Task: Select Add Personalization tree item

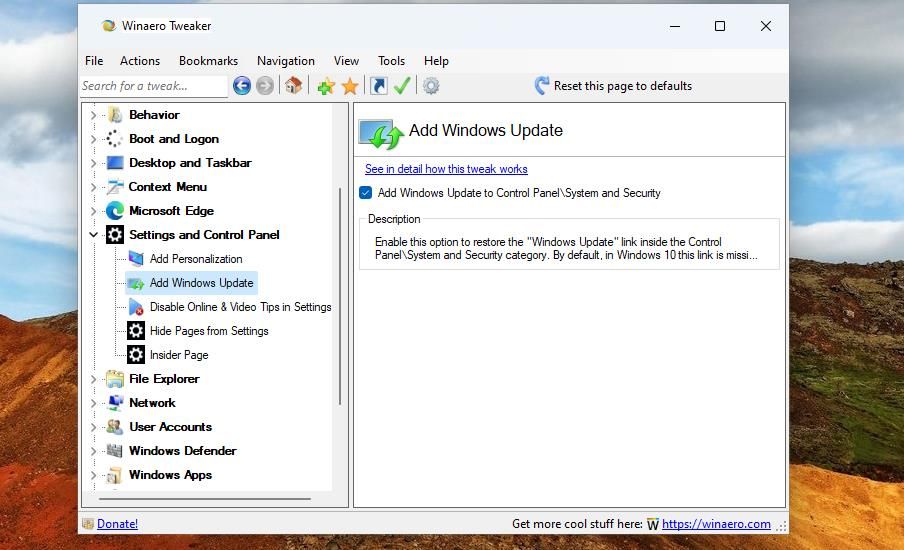Action: coord(196,259)
